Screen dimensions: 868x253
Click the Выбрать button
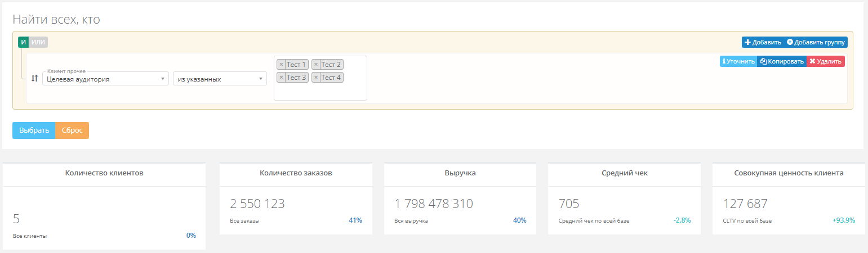pyautogui.click(x=34, y=130)
